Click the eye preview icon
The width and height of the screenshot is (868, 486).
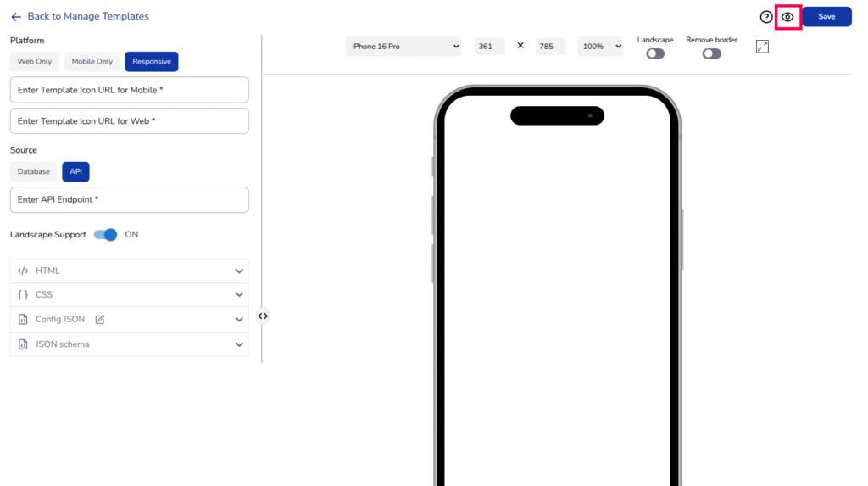[787, 17]
